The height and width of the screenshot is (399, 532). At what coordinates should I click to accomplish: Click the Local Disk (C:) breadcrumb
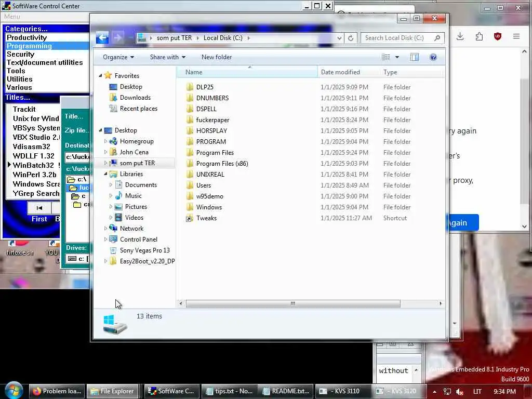(223, 38)
